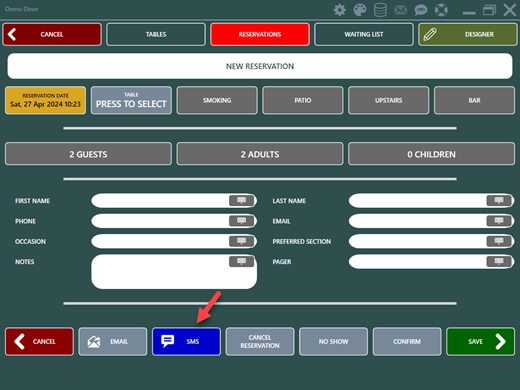Viewport: 520px width, 390px height.
Task: Click the chat bubble icon
Action: click(x=421, y=10)
